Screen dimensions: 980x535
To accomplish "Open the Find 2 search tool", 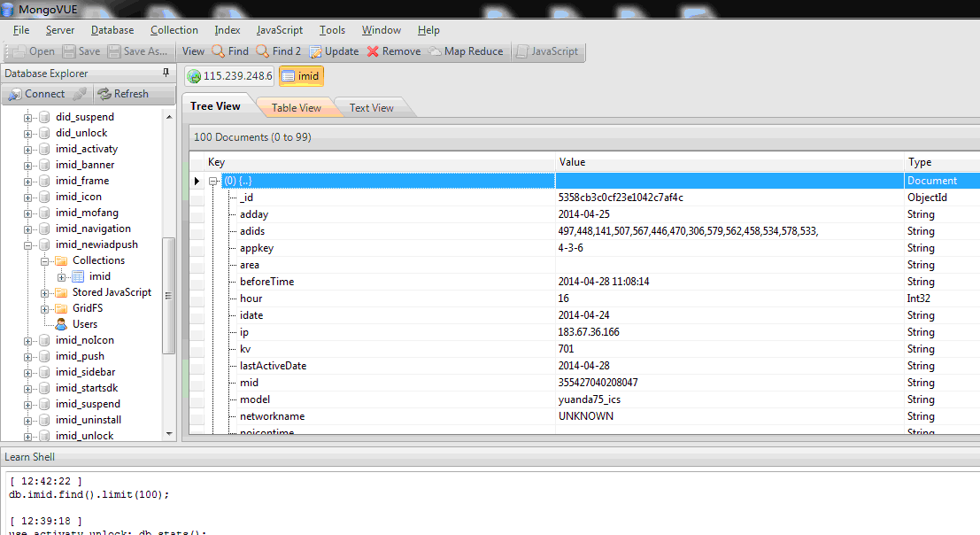I will pyautogui.click(x=278, y=51).
